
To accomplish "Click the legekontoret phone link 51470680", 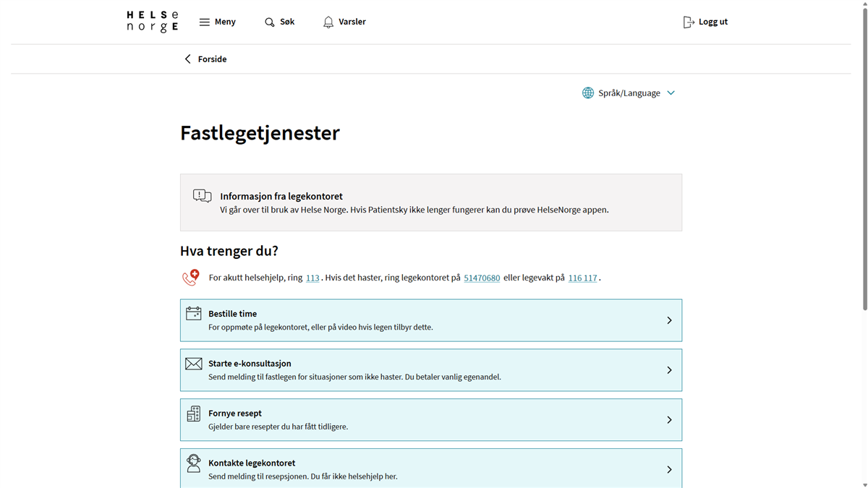I will (482, 278).
